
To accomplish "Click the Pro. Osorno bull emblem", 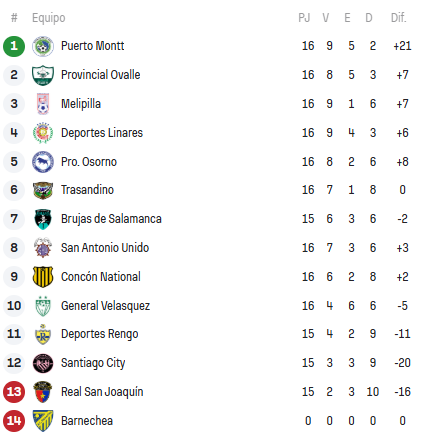I will pos(43,162).
